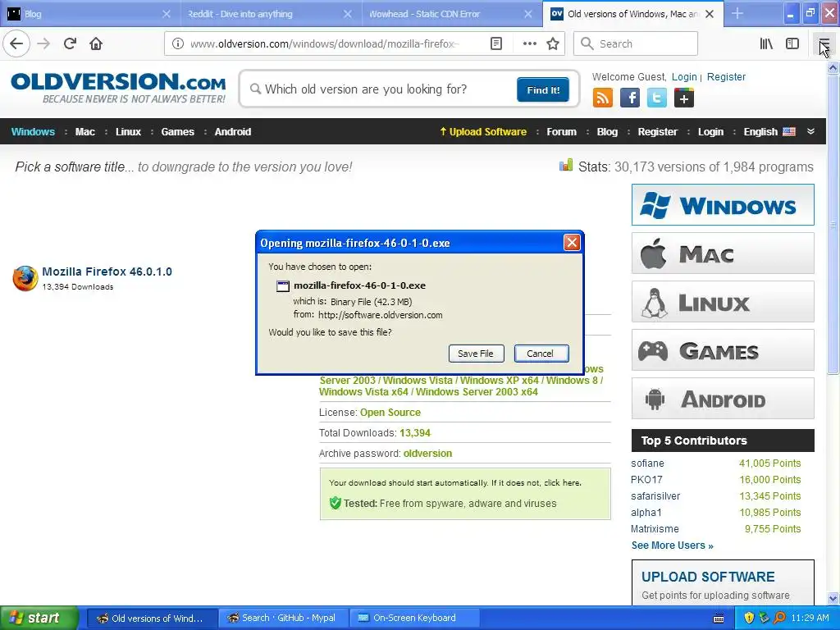Screen dimensions: 840x630
Task: Select Linux in the navigation bar
Action: [128, 132]
